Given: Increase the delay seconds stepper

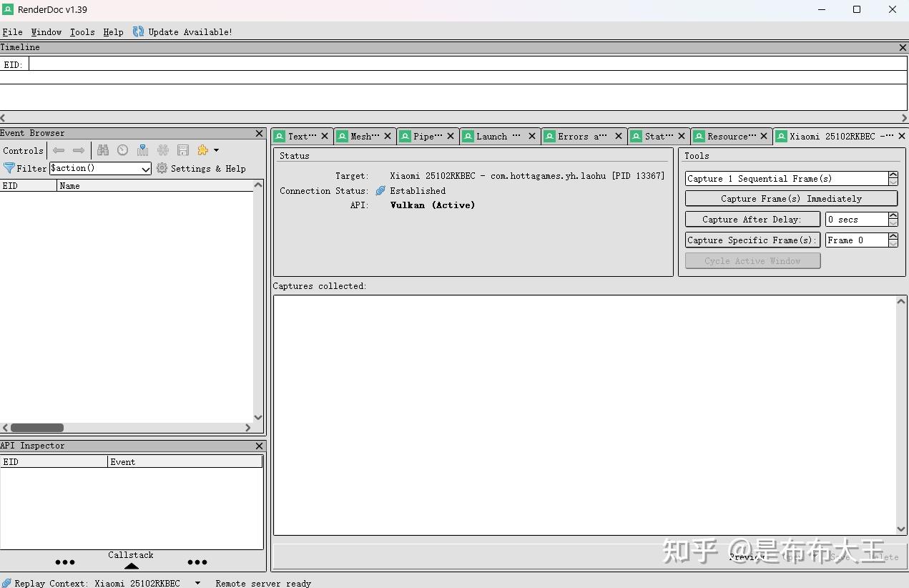Looking at the screenshot, I should point(893,215).
